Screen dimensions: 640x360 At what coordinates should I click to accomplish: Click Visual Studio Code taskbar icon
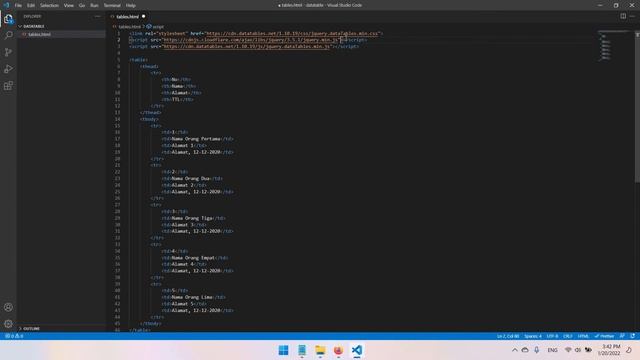tap(357, 350)
